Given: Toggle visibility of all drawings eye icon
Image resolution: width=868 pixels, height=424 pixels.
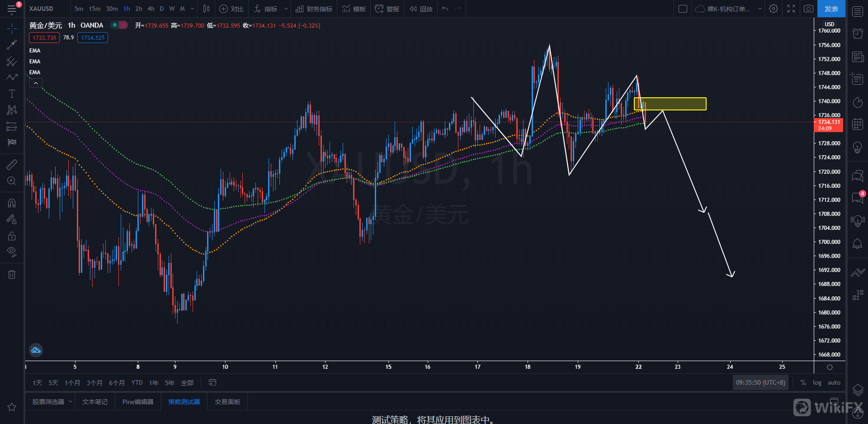Looking at the screenshot, I should click(12, 252).
